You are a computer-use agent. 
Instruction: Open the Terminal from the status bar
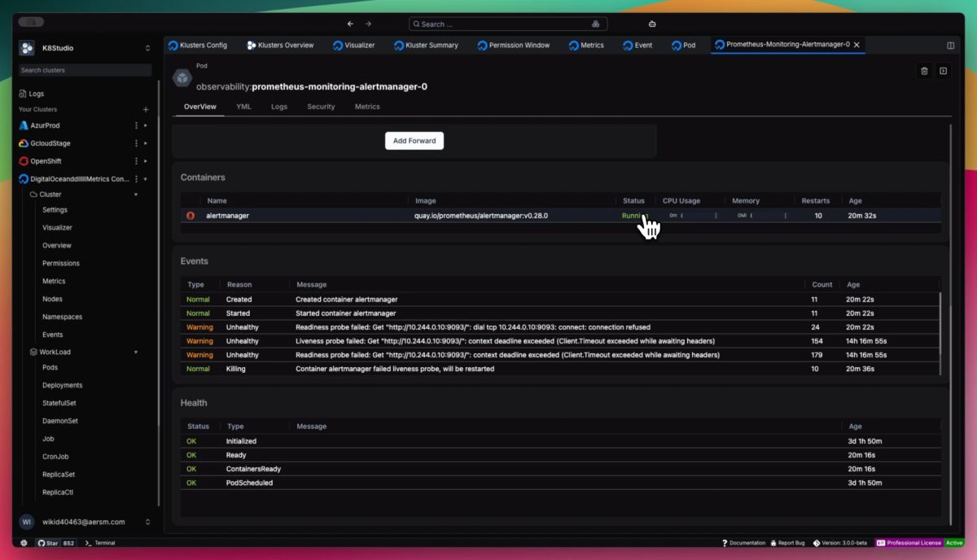pyautogui.click(x=100, y=543)
